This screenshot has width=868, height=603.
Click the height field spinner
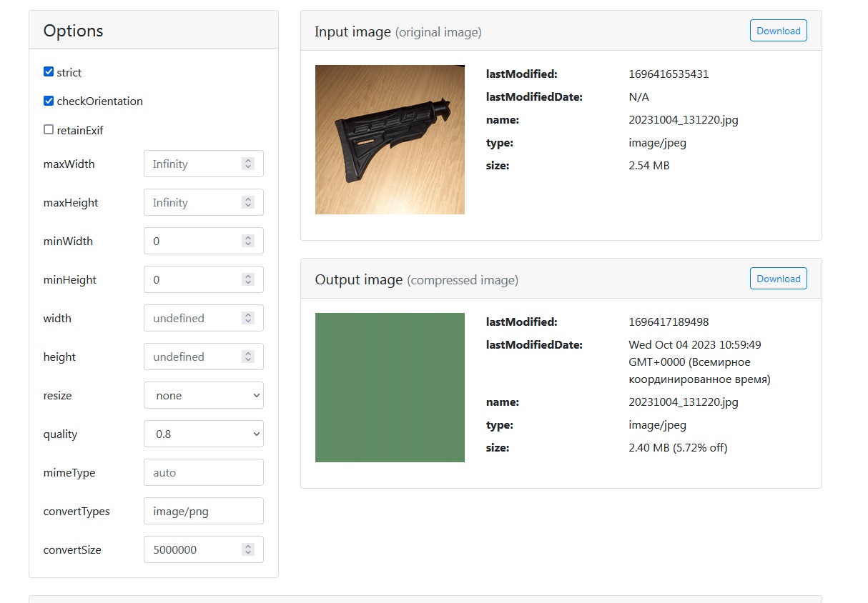(248, 357)
